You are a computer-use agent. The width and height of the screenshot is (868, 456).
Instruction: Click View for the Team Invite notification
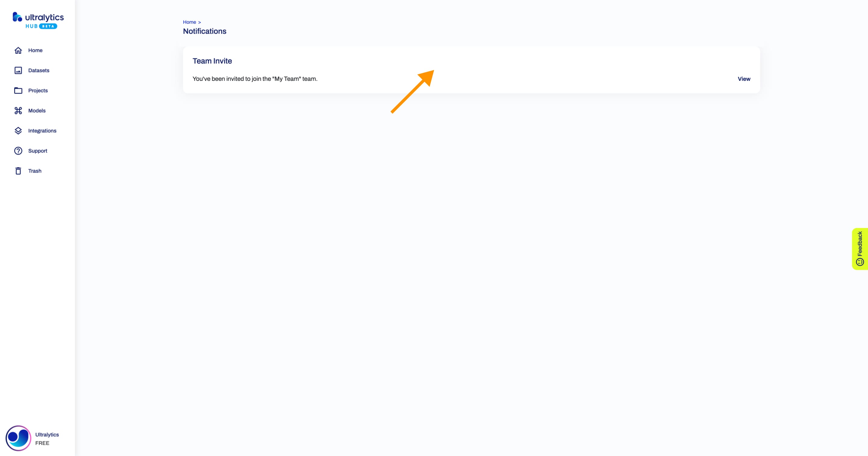click(744, 78)
